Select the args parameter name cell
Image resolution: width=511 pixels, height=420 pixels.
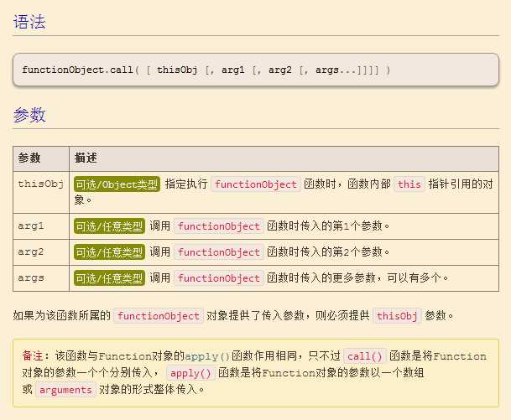31,278
